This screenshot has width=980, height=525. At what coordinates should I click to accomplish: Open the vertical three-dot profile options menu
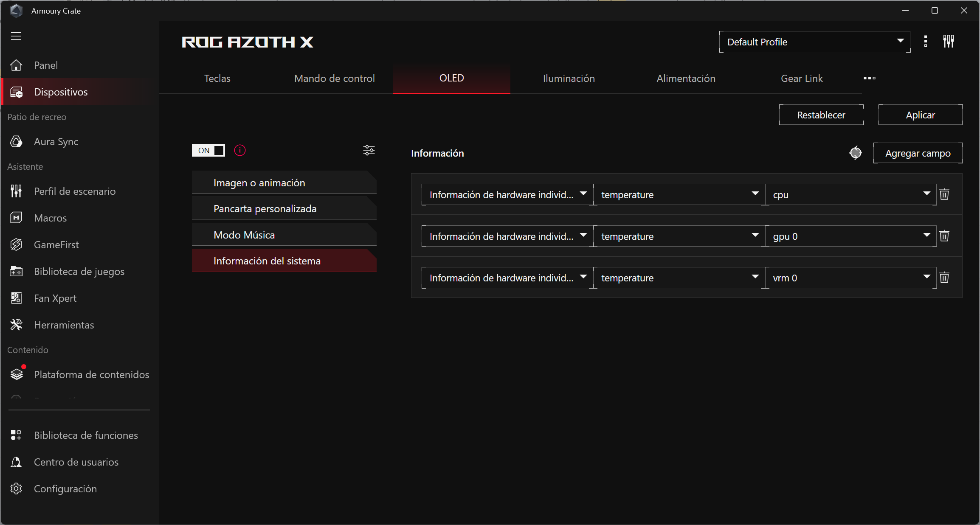(926, 42)
